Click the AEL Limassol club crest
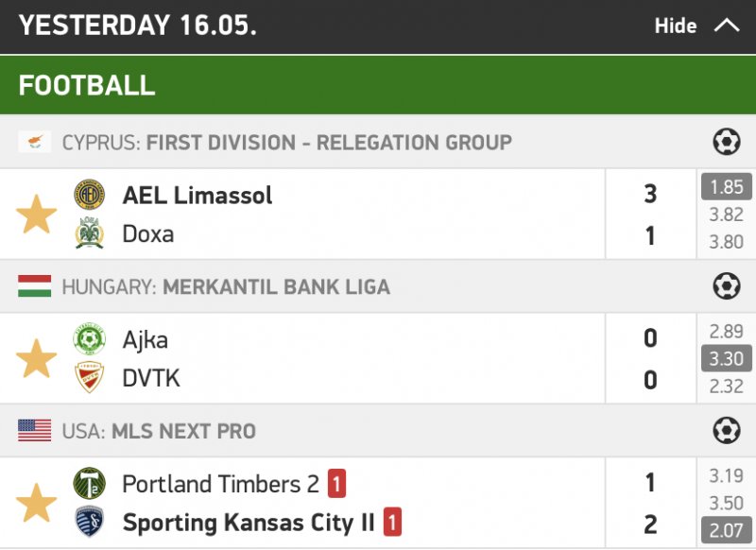Screen dimensions: 756x550 90,195
